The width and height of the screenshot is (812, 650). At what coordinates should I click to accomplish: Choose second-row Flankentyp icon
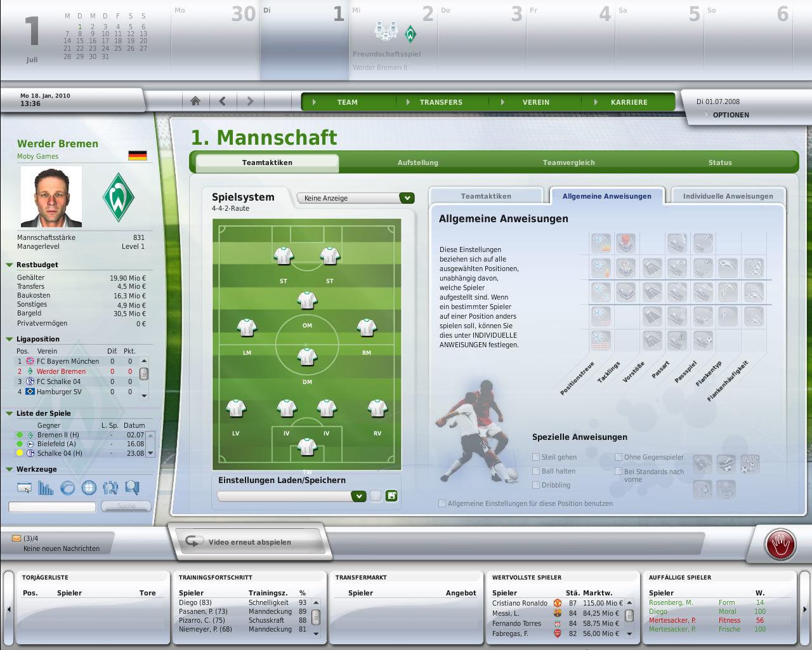[728, 267]
